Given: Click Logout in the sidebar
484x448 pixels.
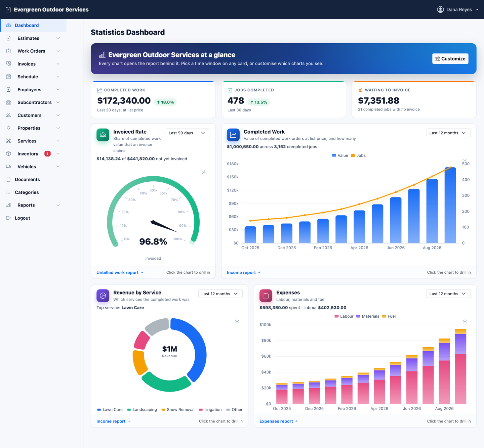Looking at the screenshot, I should (33, 218).
